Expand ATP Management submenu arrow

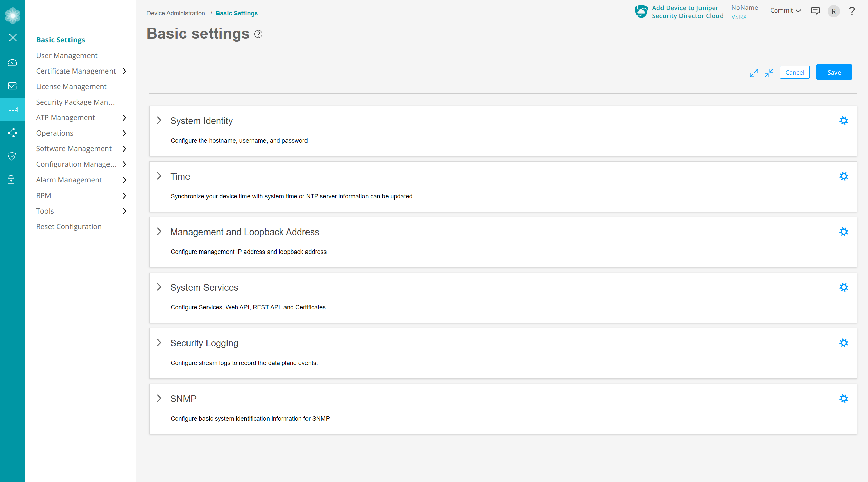pyautogui.click(x=124, y=118)
